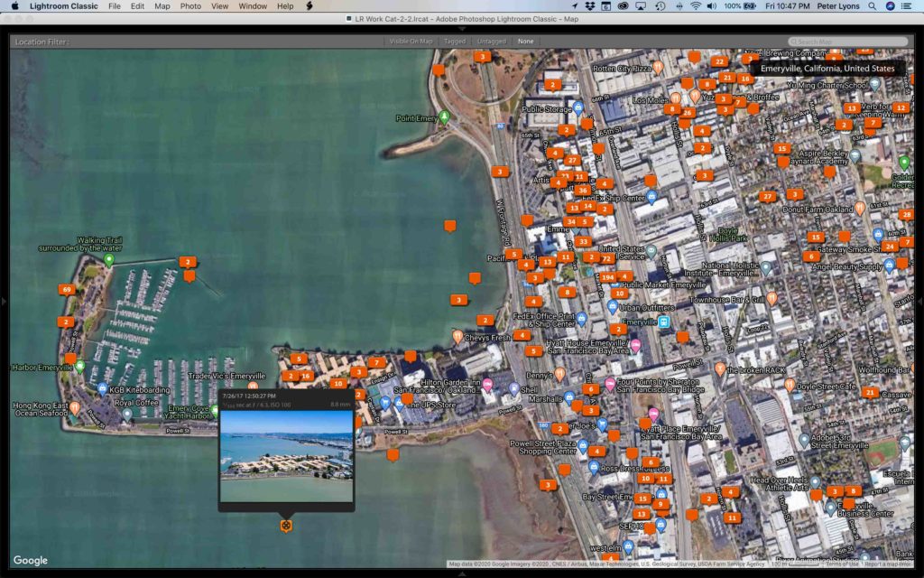Select the photo pin numbered 34

click(x=570, y=222)
